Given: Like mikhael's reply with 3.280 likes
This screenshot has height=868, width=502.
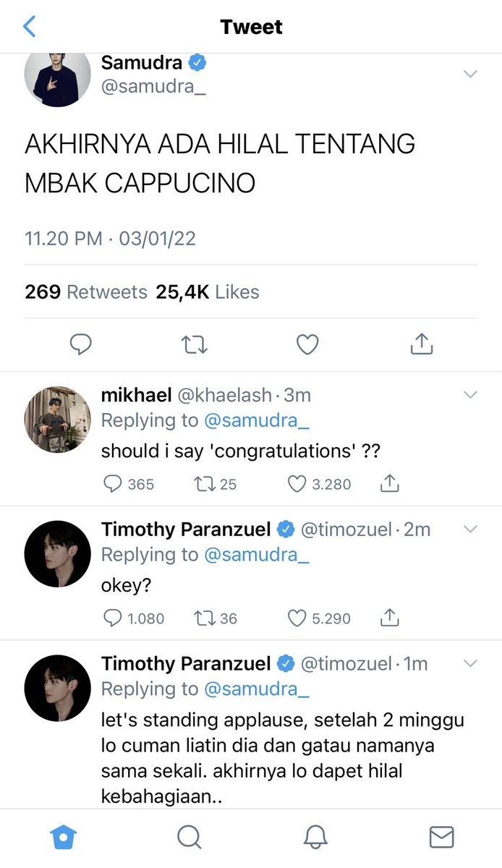Looking at the screenshot, I should (x=297, y=484).
